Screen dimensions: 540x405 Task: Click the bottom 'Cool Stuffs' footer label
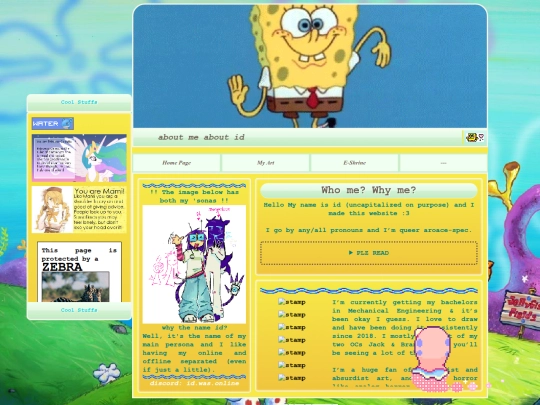point(79,310)
